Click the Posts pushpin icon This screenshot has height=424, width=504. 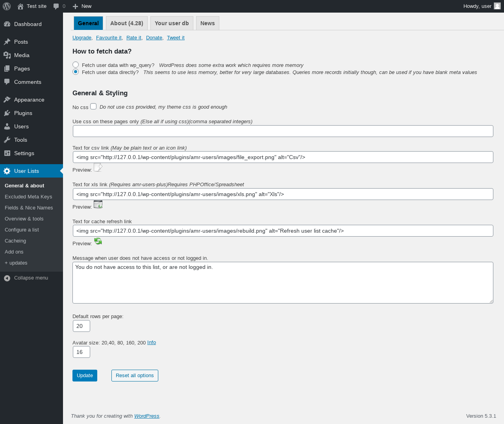point(7,42)
